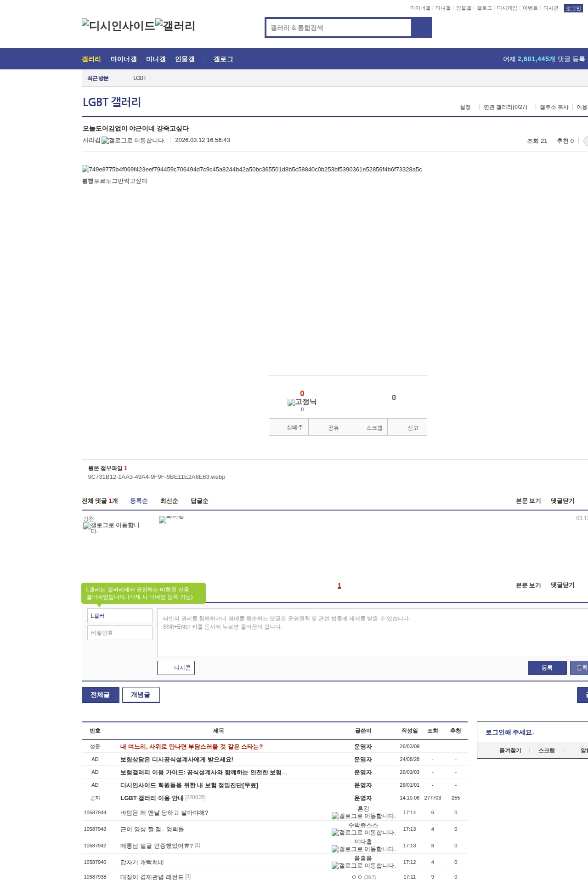Click the 고정닉 recommend icon
Viewport: 588px width, 880px height.
tap(302, 402)
